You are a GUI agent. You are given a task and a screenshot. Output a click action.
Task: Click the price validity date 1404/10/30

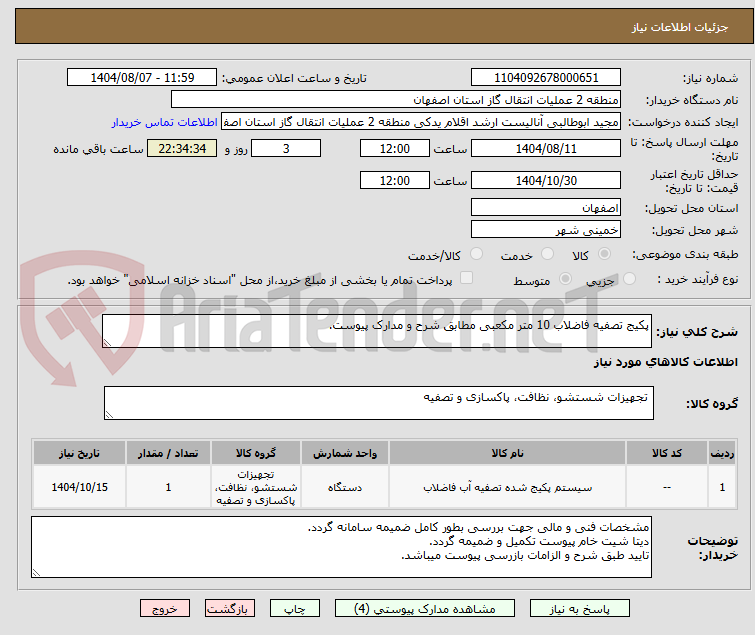pos(546,181)
